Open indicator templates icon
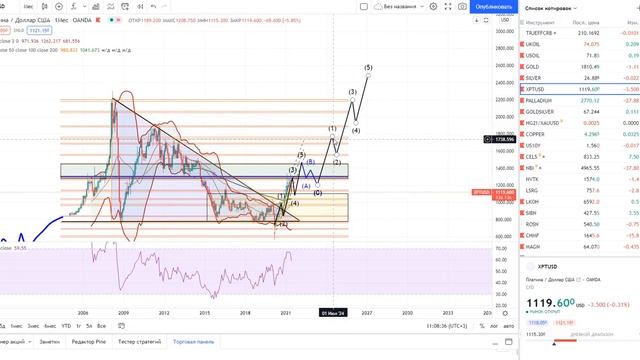The image size is (640, 360). [x=111, y=7]
